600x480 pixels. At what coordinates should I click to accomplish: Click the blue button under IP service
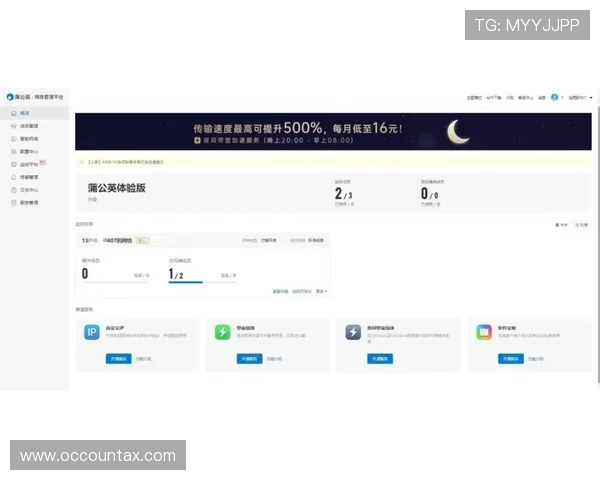(x=119, y=359)
